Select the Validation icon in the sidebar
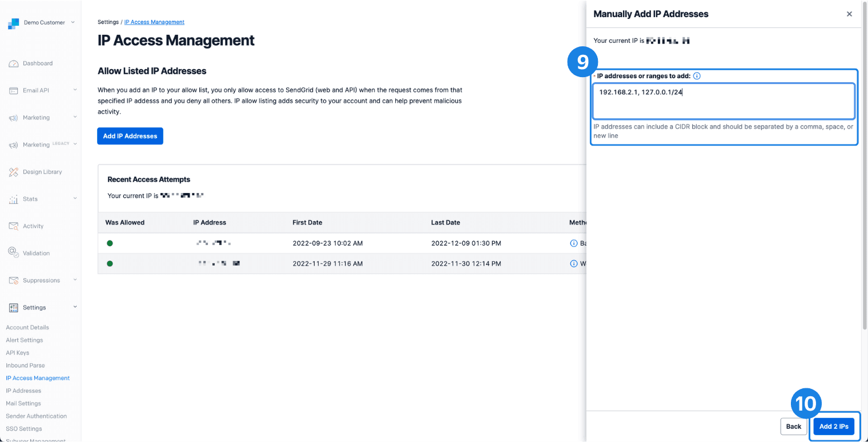 click(x=14, y=253)
